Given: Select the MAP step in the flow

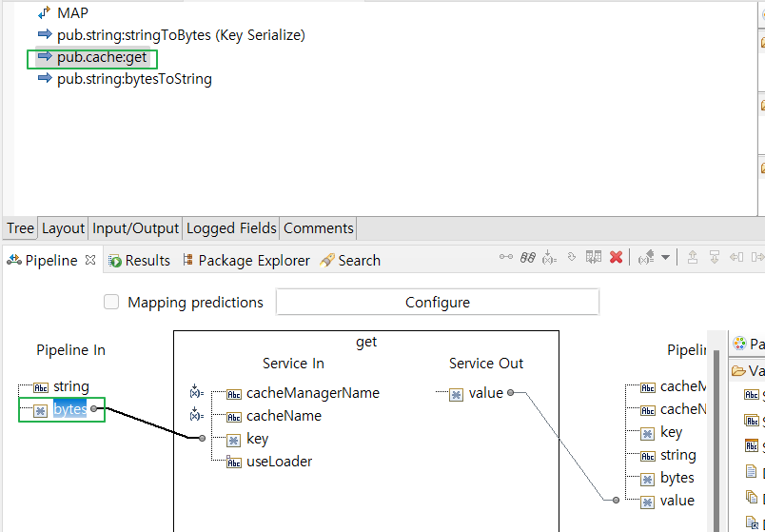Looking at the screenshot, I should point(72,13).
